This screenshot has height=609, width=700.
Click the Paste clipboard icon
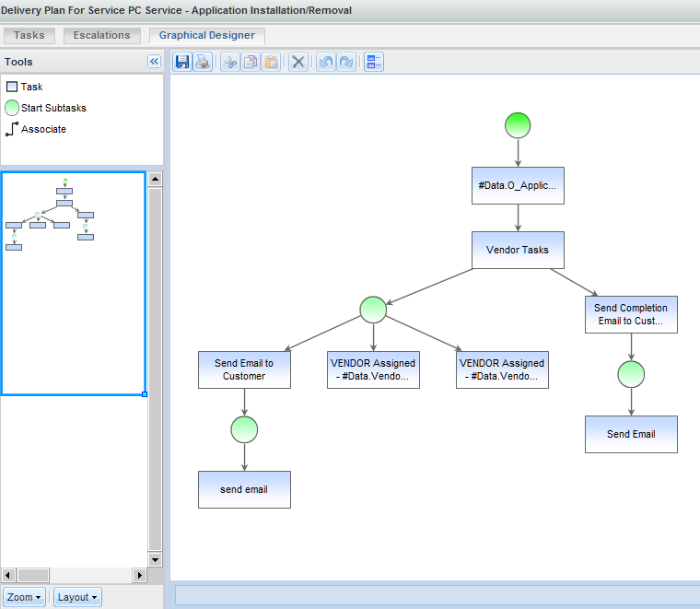tap(271, 62)
